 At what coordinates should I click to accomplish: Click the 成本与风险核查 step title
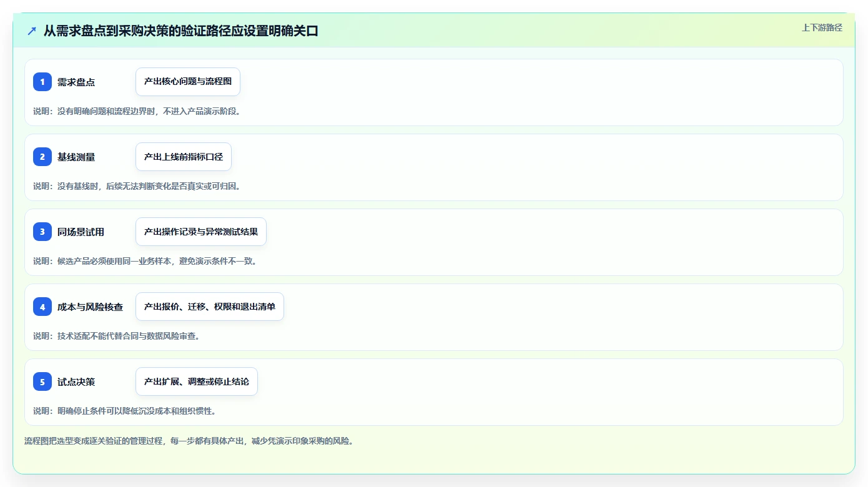(x=90, y=307)
